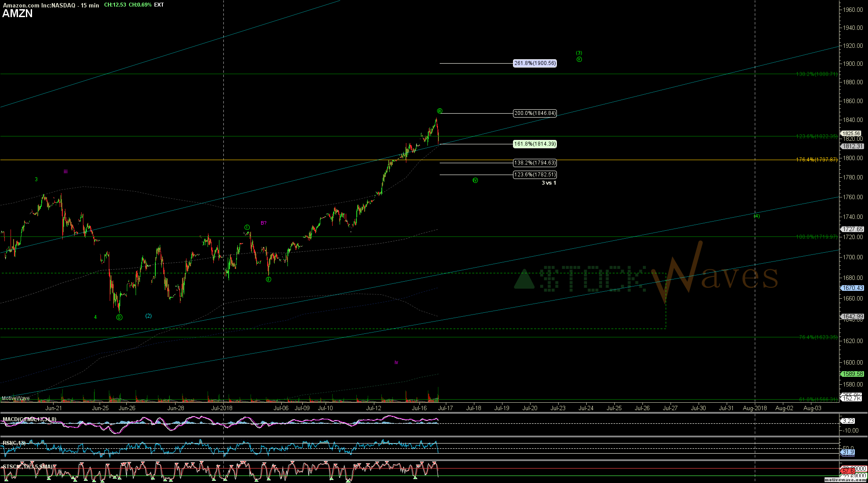The image size is (868, 483).
Task: Select the 200.0%(1846.84) Fibonacci extension label
Action: pos(535,113)
